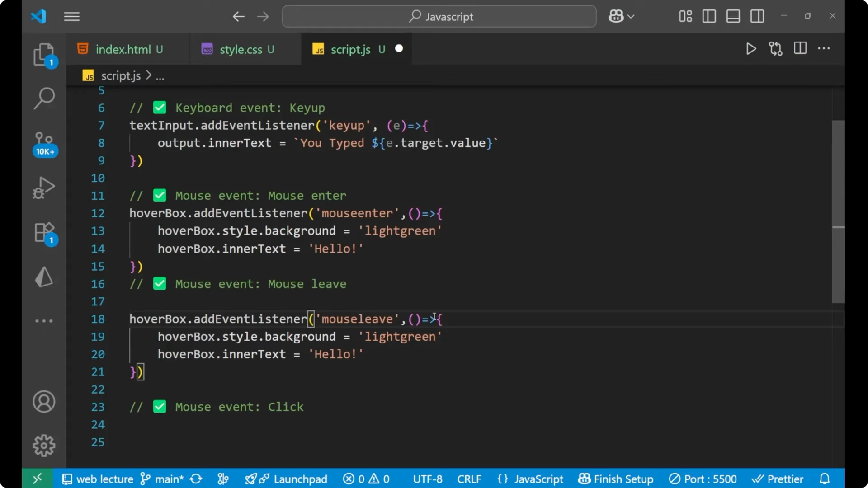
Task: Open the More Actions ellipsis menu in the editor toolbar
Action: coord(824,49)
